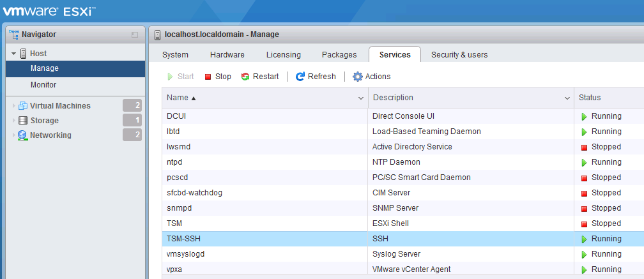Click the Storage icon in Navigator
The width and height of the screenshot is (644, 279).
pos(24,121)
